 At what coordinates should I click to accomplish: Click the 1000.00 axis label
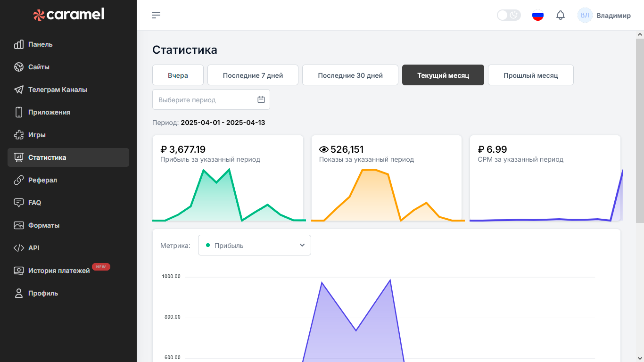[x=171, y=277]
